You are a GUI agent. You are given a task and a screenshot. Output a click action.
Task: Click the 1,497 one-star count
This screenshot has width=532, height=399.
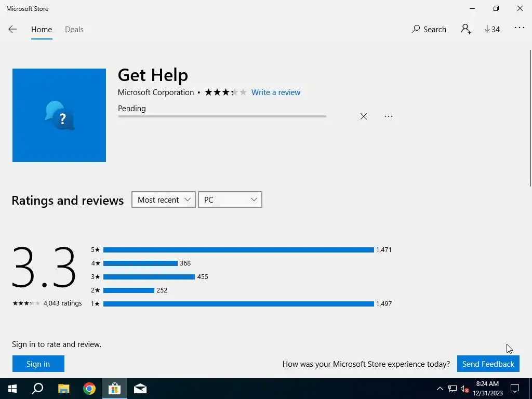coord(384,303)
